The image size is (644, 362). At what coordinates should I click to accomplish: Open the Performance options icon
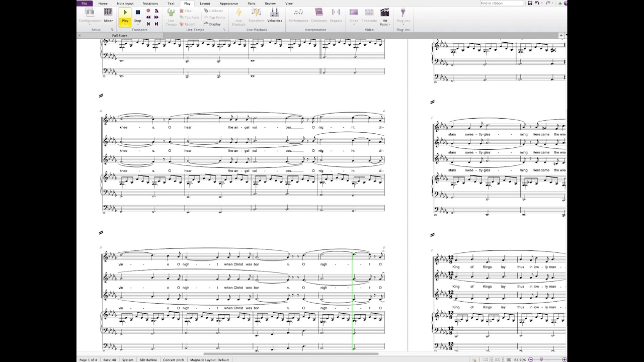(298, 12)
